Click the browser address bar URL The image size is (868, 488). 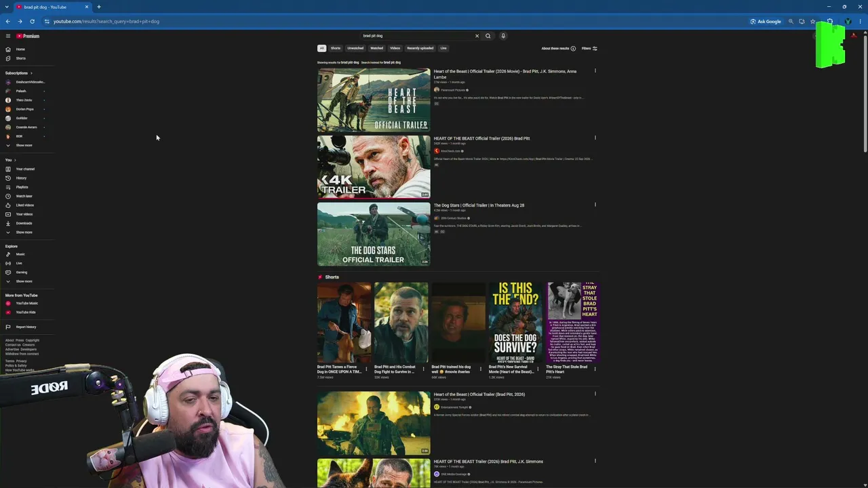[x=106, y=21]
